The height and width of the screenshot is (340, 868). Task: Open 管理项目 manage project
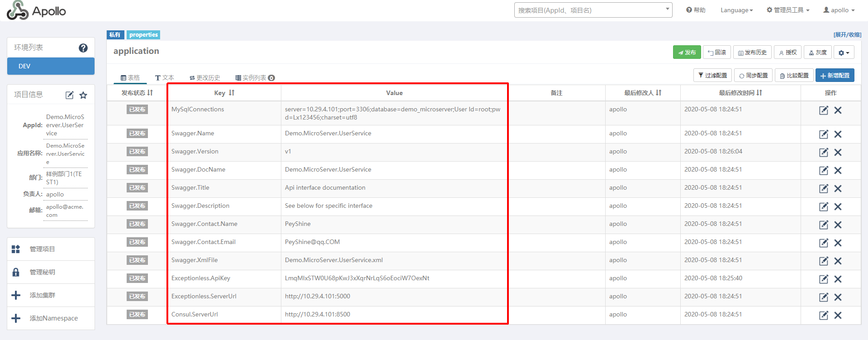point(51,249)
